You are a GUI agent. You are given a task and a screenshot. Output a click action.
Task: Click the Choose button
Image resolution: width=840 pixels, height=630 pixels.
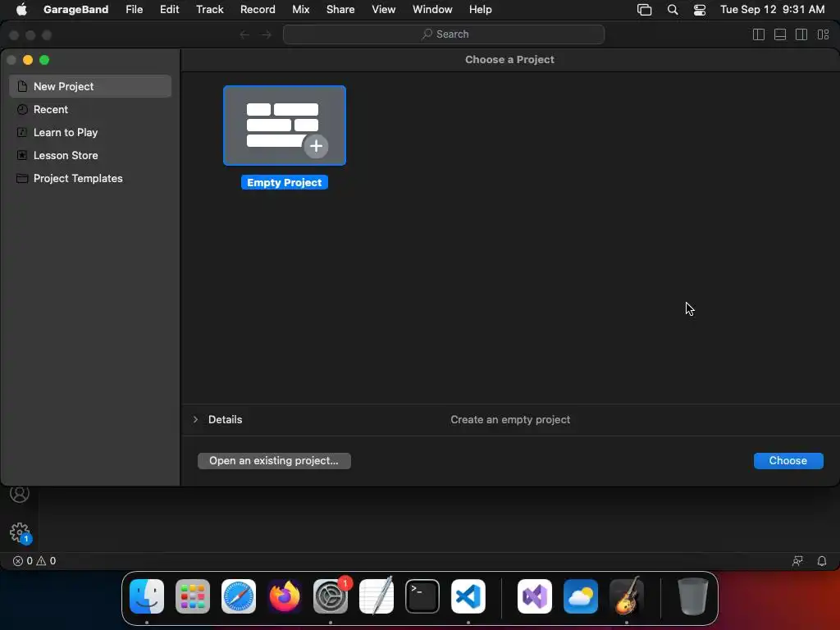coord(788,461)
